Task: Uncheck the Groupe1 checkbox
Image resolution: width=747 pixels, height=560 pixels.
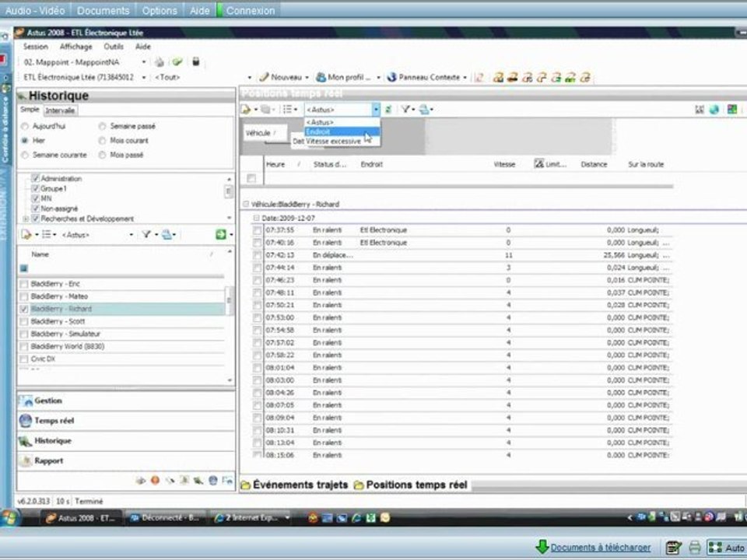Action: (x=35, y=188)
